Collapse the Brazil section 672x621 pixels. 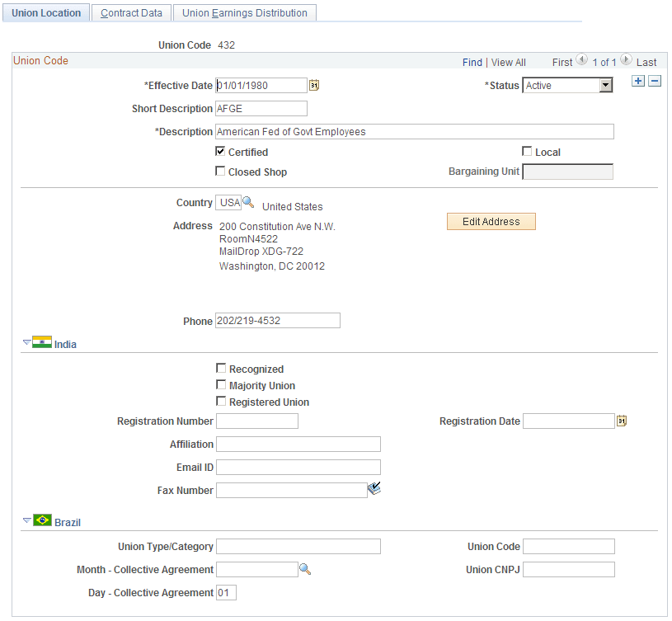[x=26, y=521]
